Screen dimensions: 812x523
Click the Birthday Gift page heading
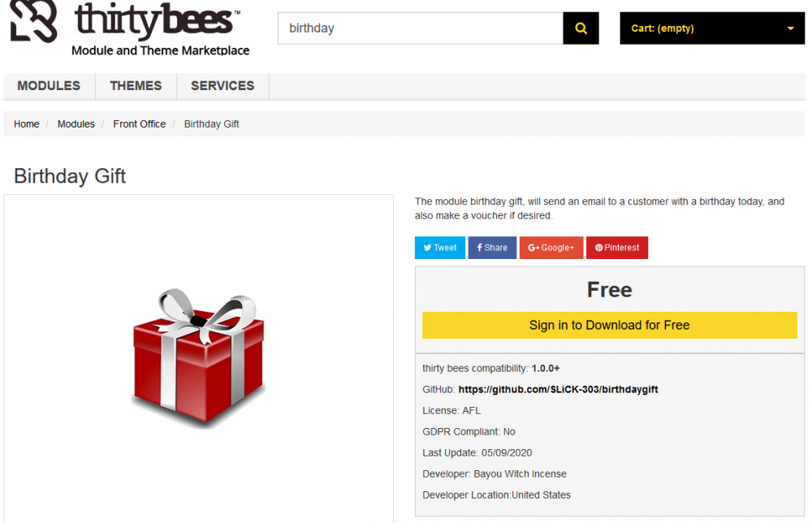(70, 175)
